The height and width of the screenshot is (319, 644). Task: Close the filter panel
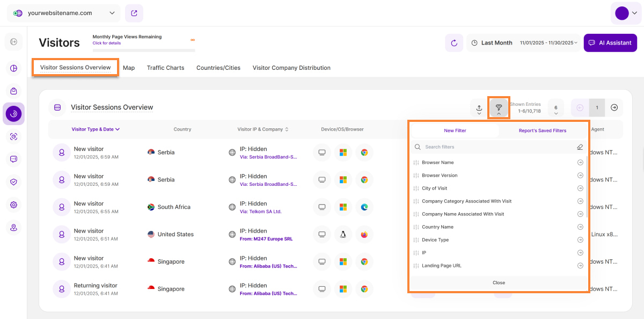(x=499, y=282)
